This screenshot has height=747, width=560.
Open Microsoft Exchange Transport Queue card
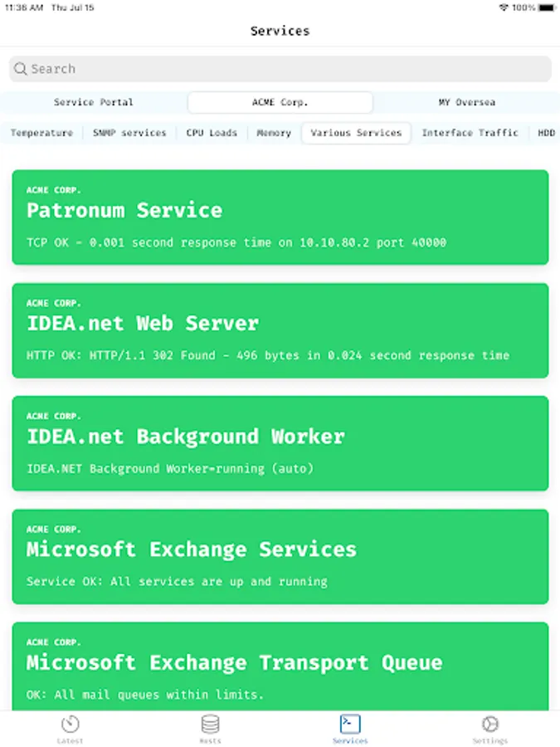click(280, 666)
